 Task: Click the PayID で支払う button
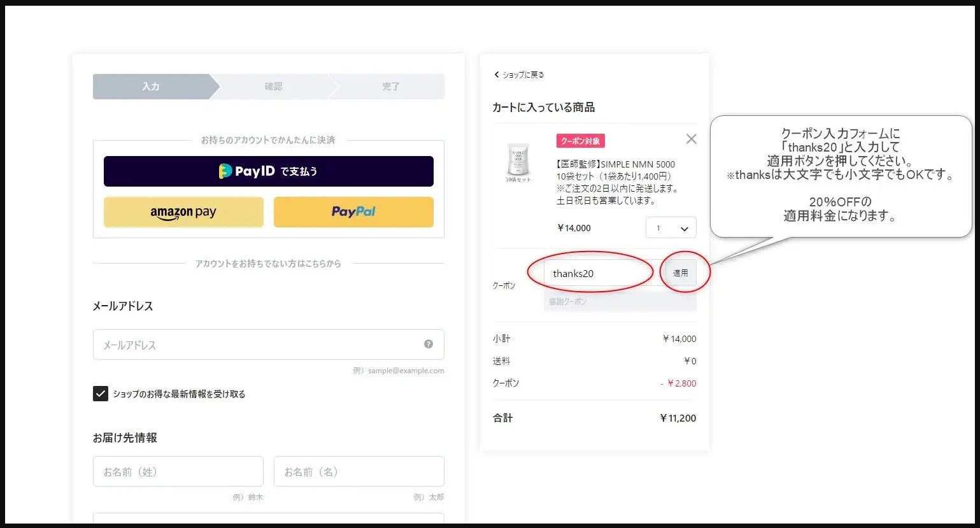[x=268, y=171]
